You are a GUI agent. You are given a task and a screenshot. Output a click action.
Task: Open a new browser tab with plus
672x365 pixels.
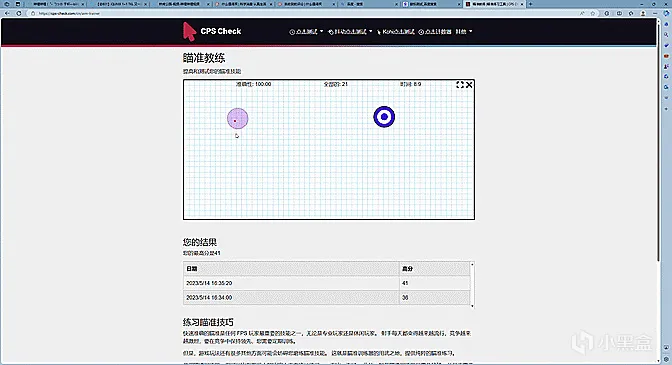click(531, 4)
